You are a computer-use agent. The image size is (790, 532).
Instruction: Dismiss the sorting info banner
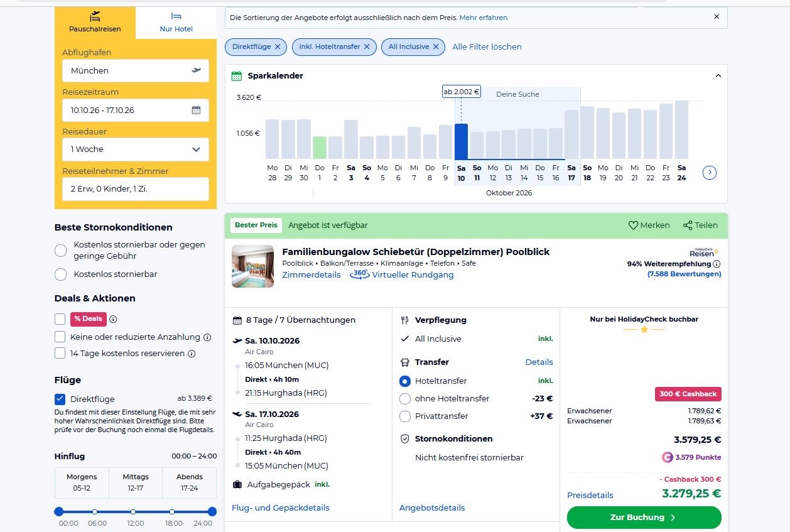(717, 17)
